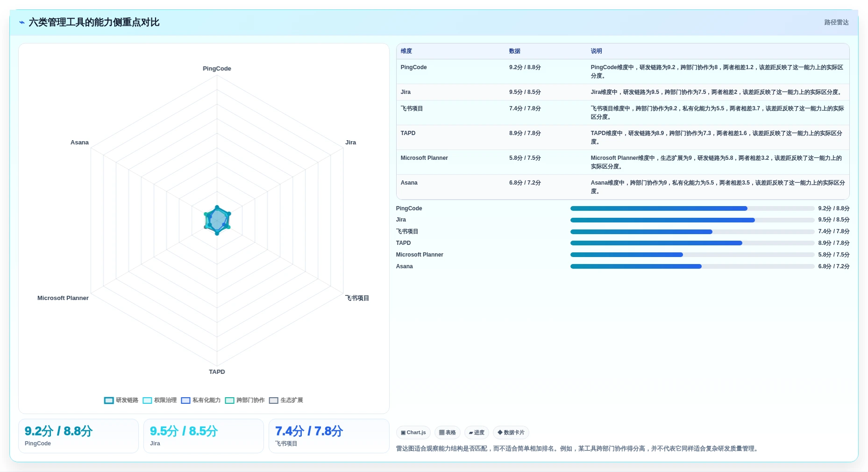
Task: Click the Microsoft Planner progress bar
Action: click(x=692, y=255)
